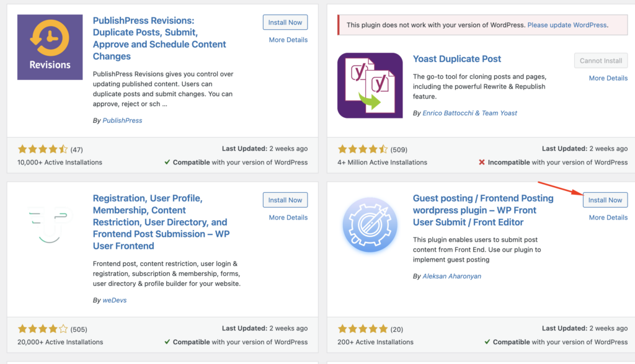Click the PublishPress Revisions plugin icon
The image size is (635, 364).
click(50, 48)
